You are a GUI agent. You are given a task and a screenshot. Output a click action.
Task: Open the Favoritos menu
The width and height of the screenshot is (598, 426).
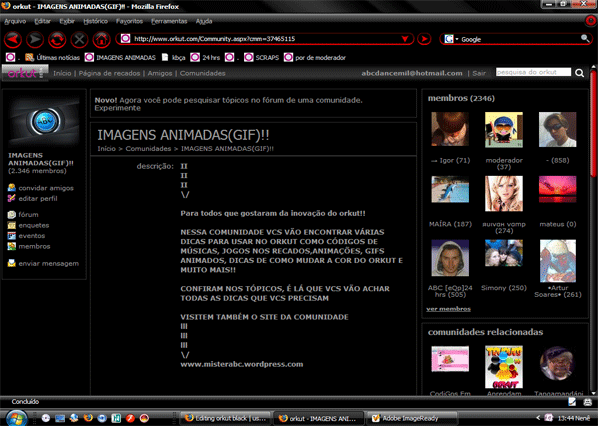[x=129, y=21]
